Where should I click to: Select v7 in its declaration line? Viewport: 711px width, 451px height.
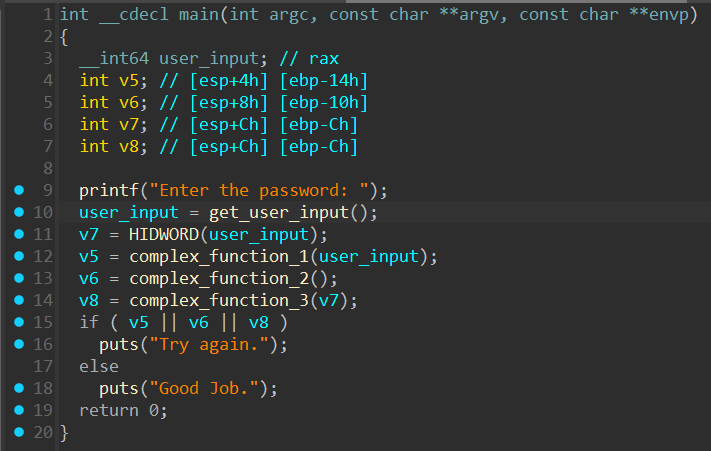click(x=129, y=125)
